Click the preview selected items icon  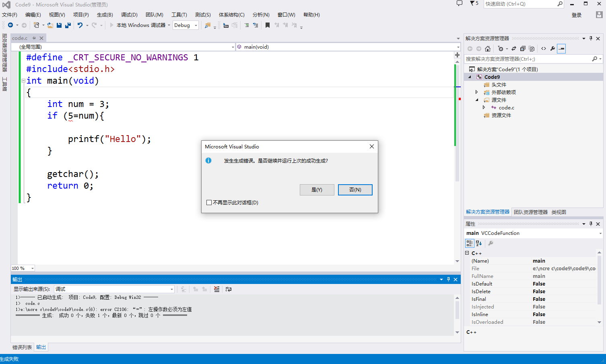pos(561,49)
